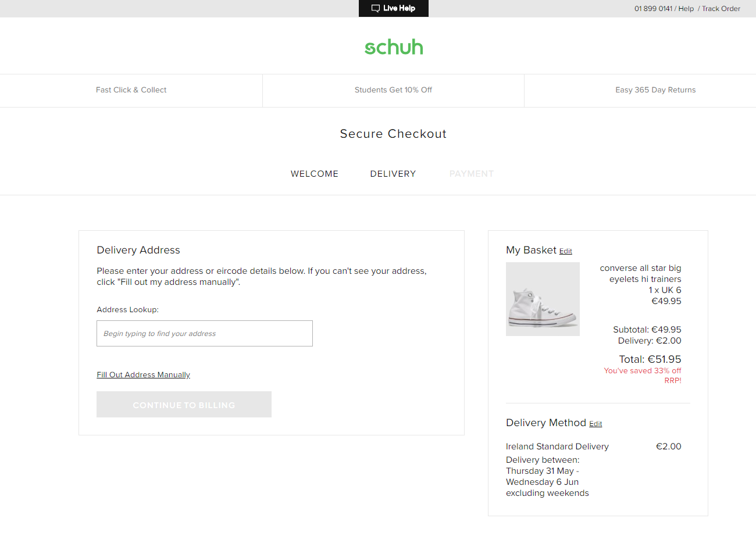Click the schuh logo

click(x=394, y=47)
